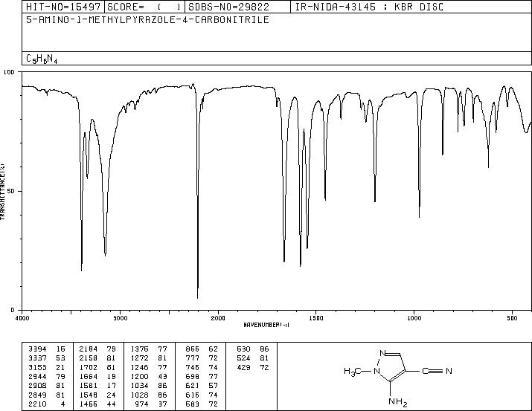Click the 1500 wavenumber axis label
The width and height of the screenshot is (532, 411).
tap(316, 318)
